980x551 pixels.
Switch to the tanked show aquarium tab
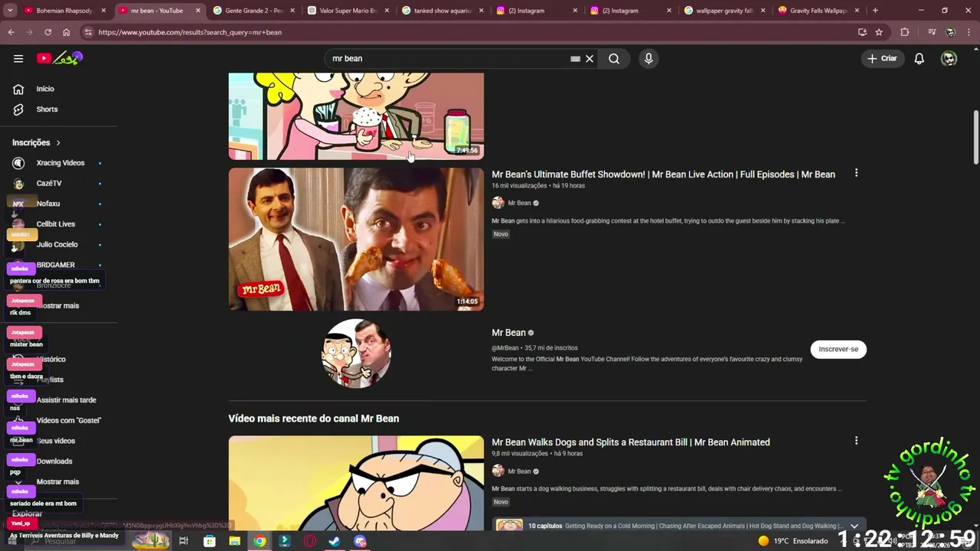point(442,11)
